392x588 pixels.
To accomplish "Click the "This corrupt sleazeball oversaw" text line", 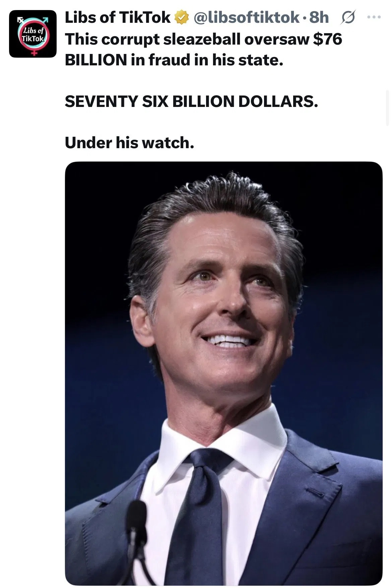I will pos(187,39).
